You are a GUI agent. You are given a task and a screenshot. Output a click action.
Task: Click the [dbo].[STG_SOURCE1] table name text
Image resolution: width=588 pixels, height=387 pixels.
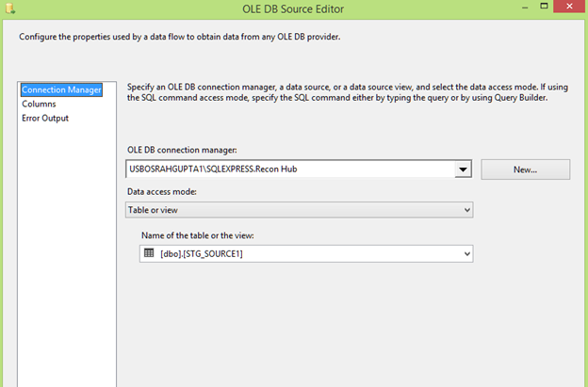point(201,253)
